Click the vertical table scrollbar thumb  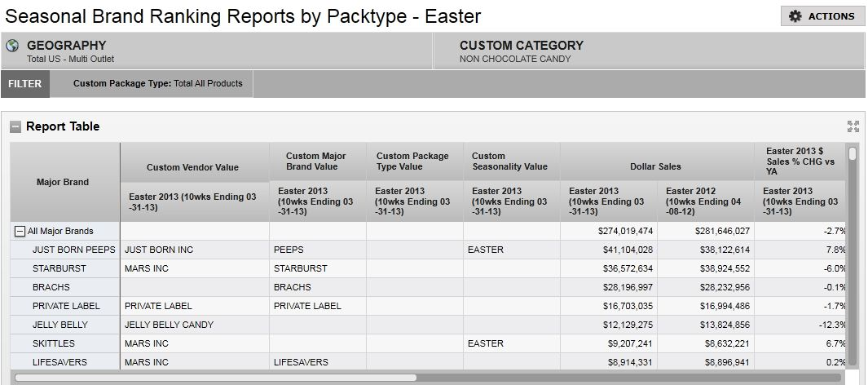tap(853, 153)
